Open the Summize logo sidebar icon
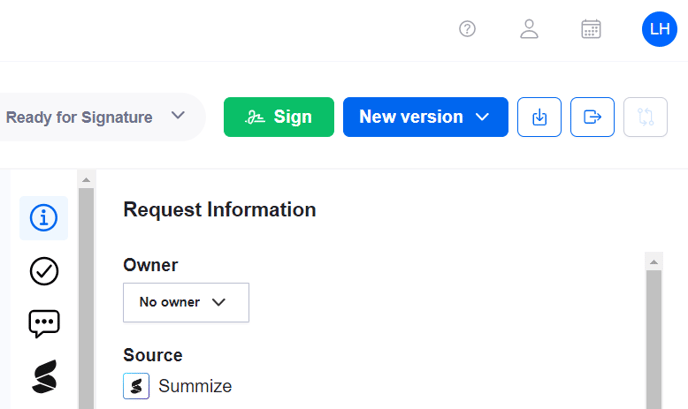The width and height of the screenshot is (688, 409). pos(44,375)
